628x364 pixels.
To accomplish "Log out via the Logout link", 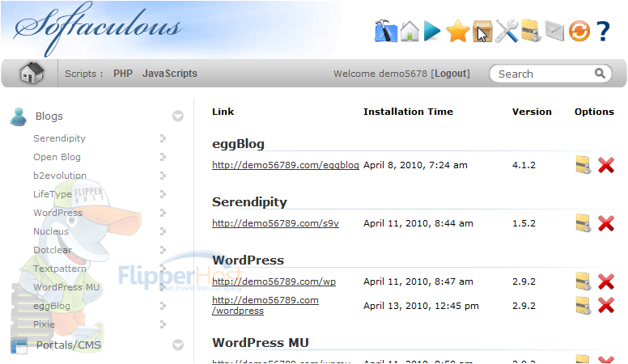I will 451,74.
